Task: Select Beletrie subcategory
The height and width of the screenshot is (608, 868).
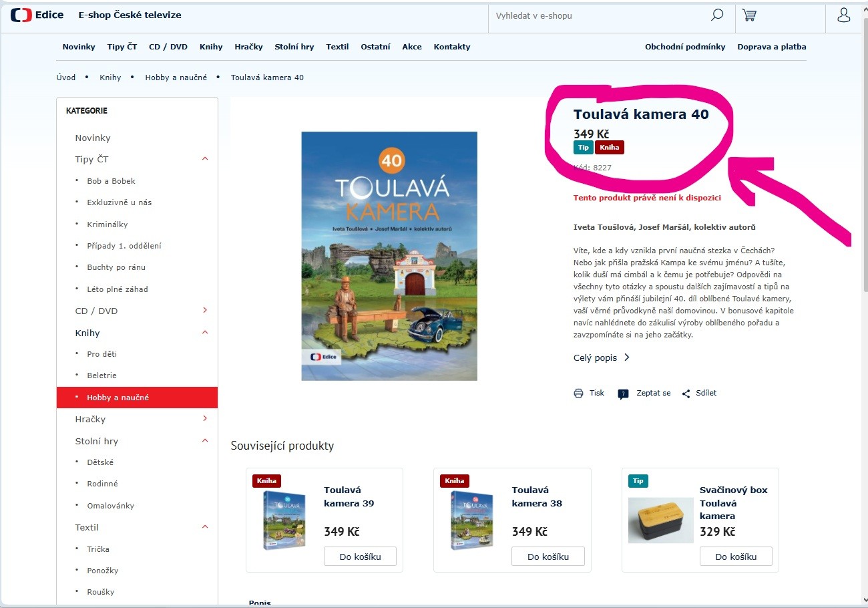Action: 101,375
